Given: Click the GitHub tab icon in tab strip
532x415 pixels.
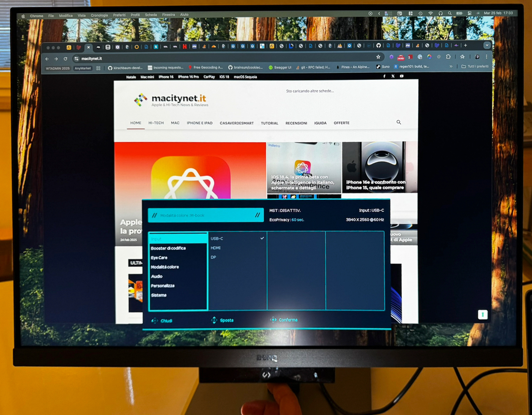Looking at the screenshot, I should coord(378,45).
